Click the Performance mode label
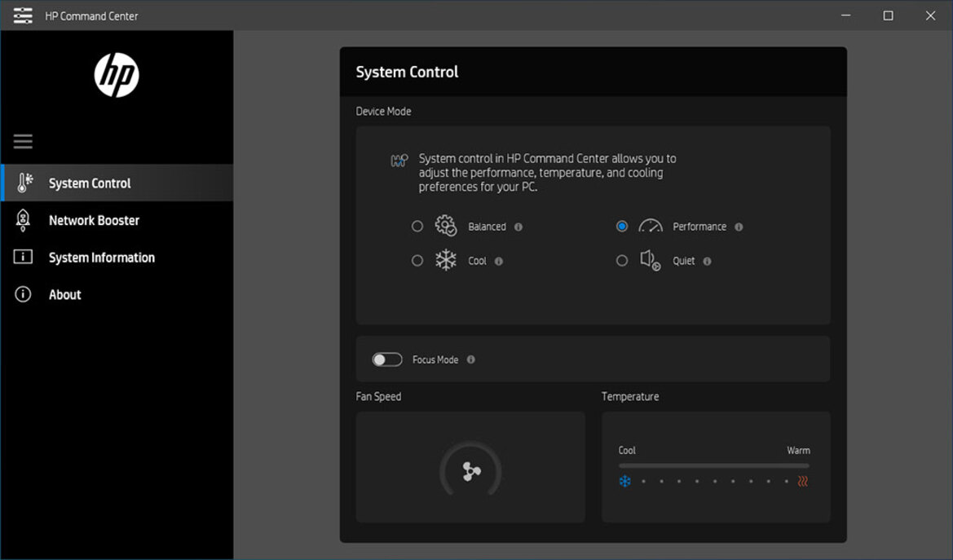953x560 pixels. point(699,226)
